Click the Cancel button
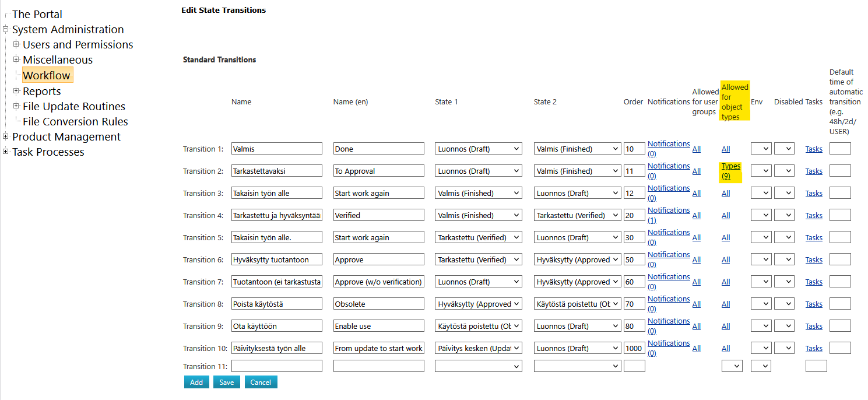 261,382
